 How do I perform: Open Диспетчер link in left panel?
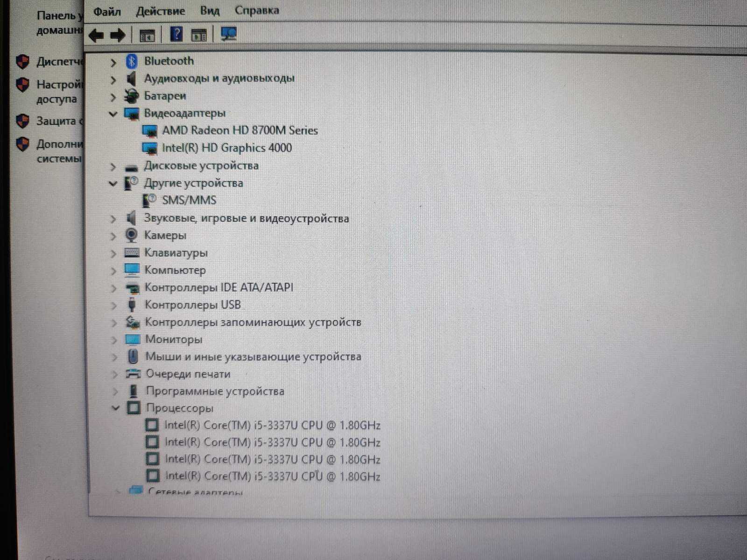point(59,61)
